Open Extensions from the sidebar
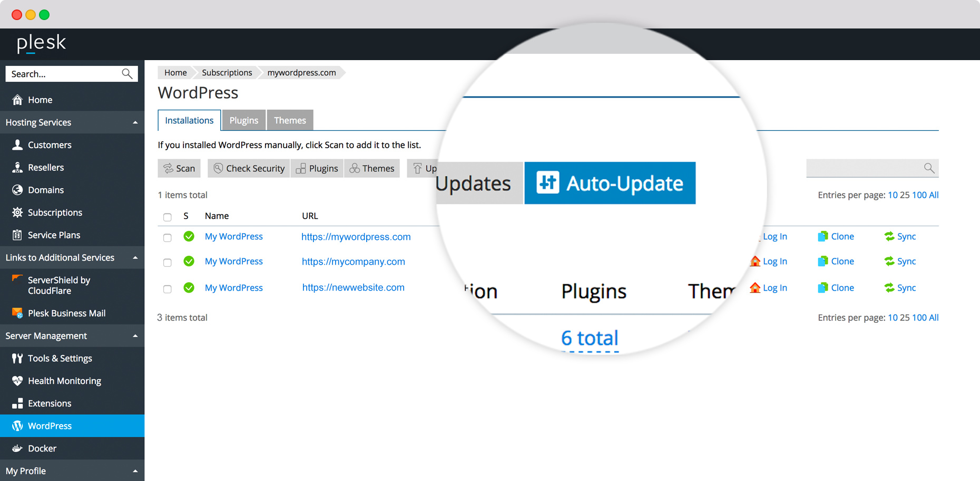 [x=49, y=403]
